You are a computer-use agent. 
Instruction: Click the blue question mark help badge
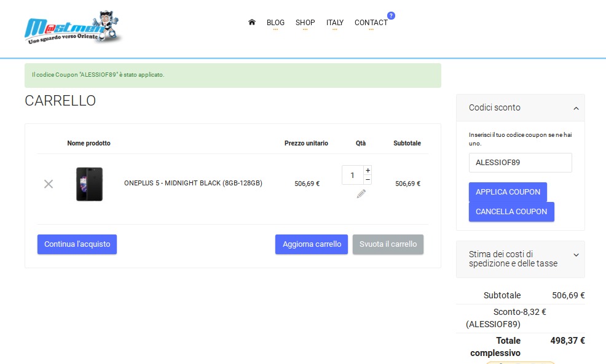click(x=391, y=16)
